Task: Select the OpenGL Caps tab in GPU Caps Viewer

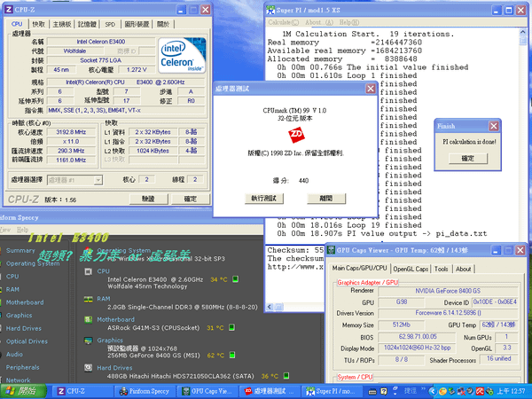Action: pyautogui.click(x=411, y=269)
